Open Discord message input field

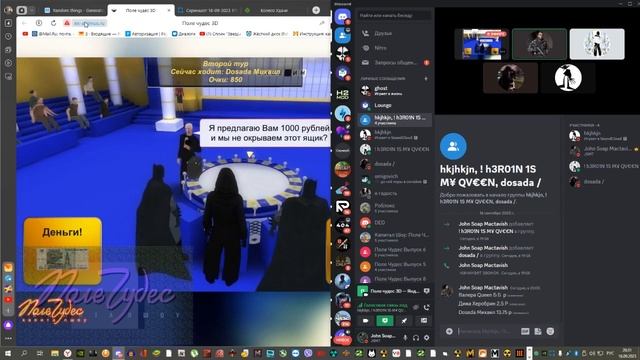486,331
